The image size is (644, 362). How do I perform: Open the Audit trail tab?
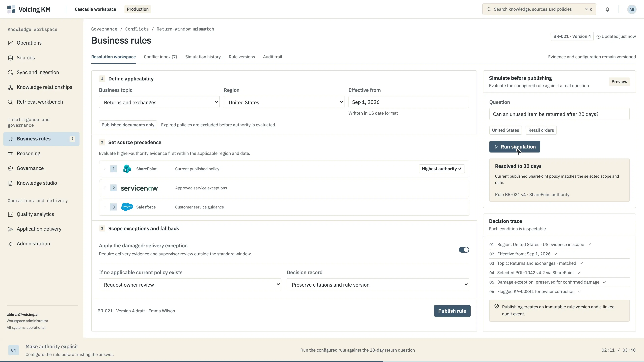click(273, 57)
